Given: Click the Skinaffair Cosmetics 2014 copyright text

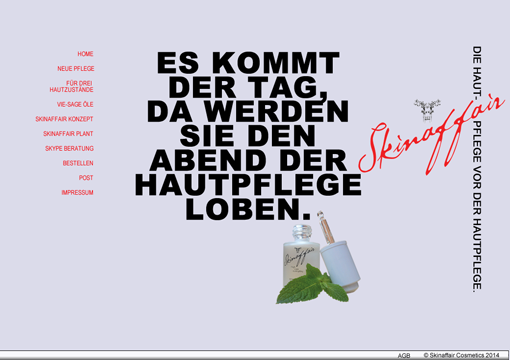Looking at the screenshot, I should (x=462, y=355).
